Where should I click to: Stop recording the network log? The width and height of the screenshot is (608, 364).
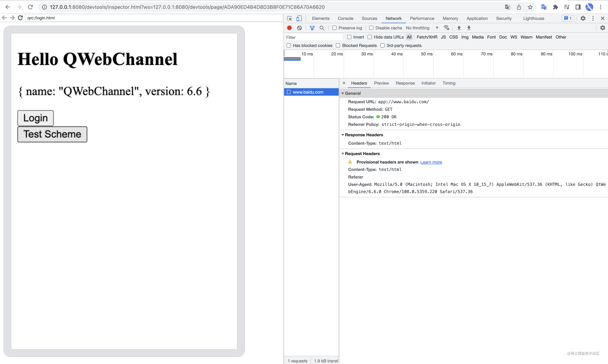click(x=289, y=28)
